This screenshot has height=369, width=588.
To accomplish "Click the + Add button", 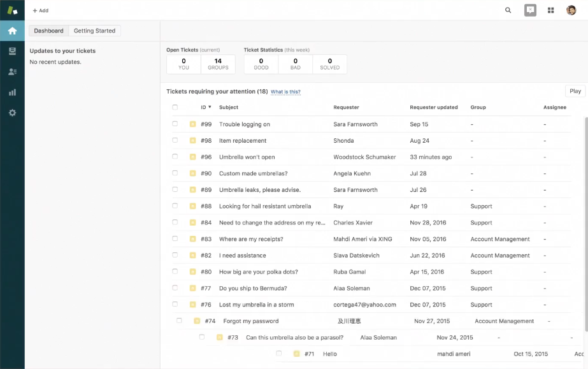I will click(x=40, y=10).
